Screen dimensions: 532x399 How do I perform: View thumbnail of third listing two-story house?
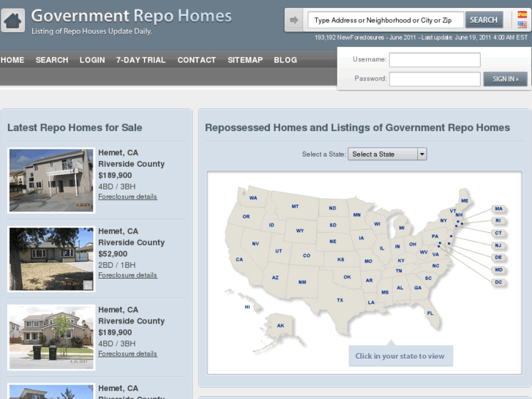(x=51, y=338)
